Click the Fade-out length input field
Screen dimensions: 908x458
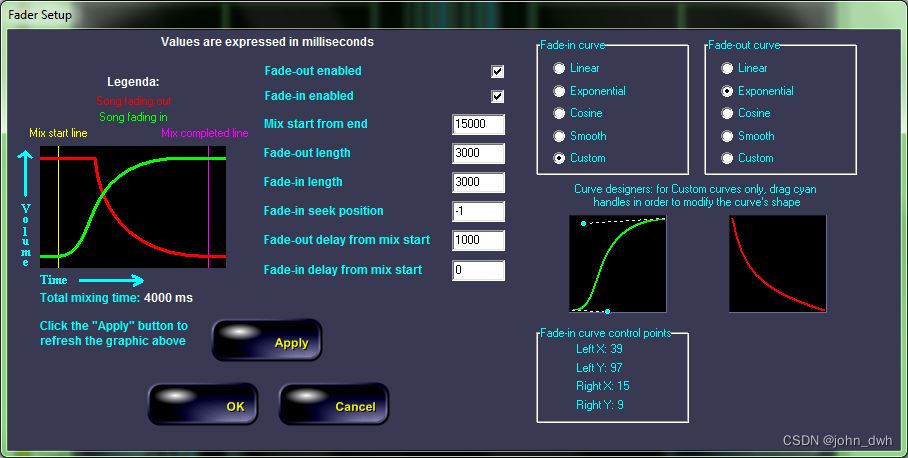click(x=478, y=153)
